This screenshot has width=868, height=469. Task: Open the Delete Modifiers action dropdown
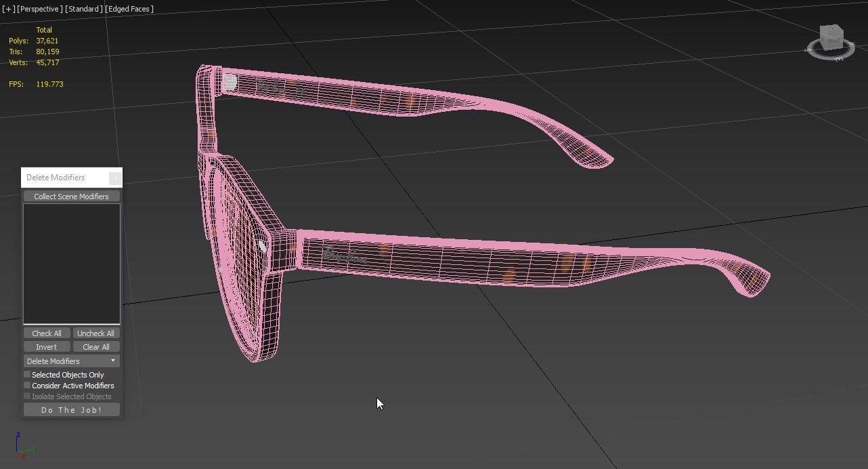point(72,361)
